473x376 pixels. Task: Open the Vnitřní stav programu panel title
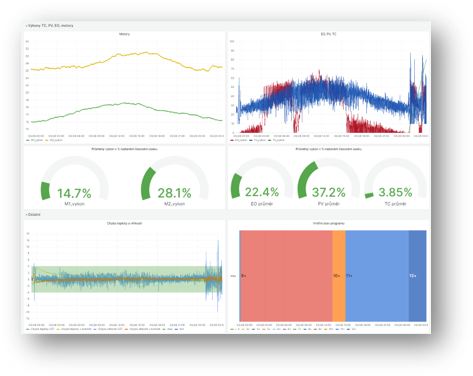click(329, 223)
